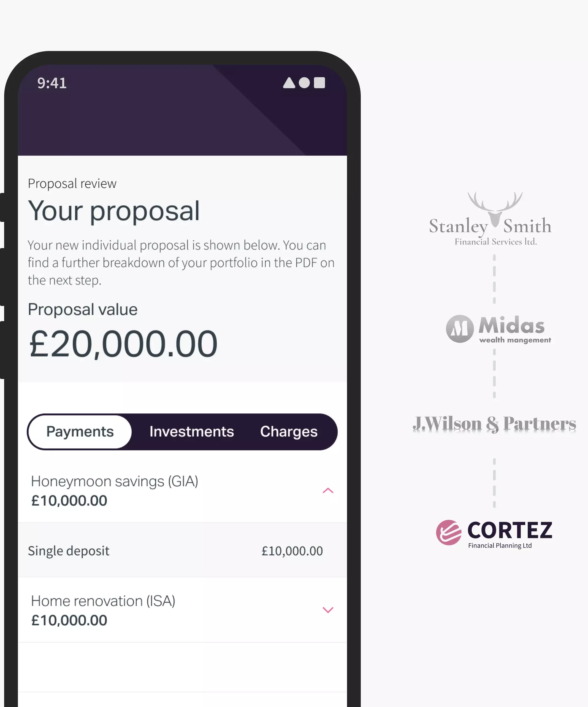Select the Payments tab

[80, 432]
